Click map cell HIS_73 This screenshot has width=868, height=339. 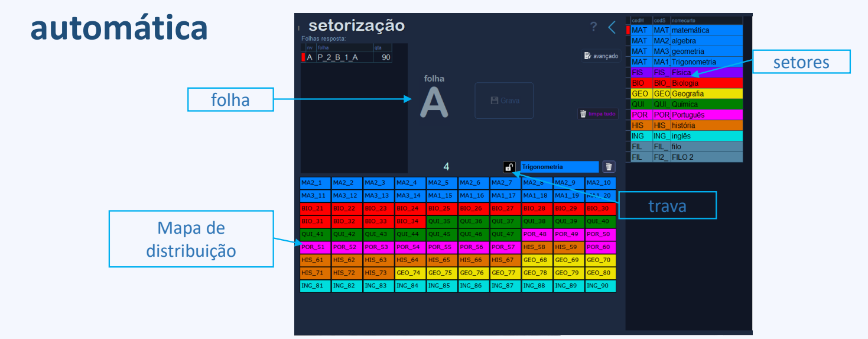tap(378, 273)
